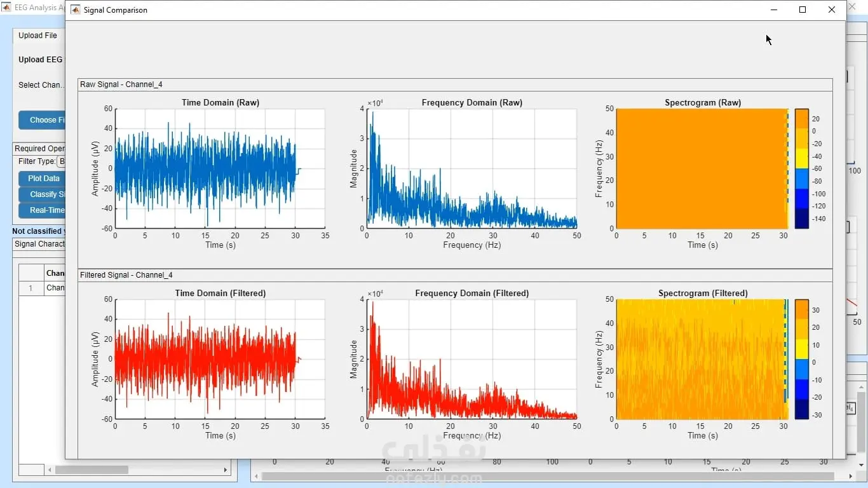Close the Signal Comparison window
The image size is (868, 488).
pyautogui.click(x=832, y=10)
